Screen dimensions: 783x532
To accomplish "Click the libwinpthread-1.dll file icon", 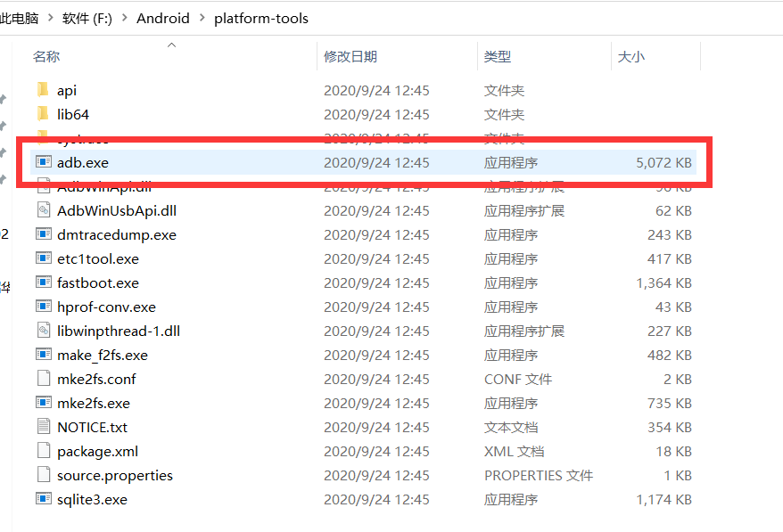I will click(44, 331).
